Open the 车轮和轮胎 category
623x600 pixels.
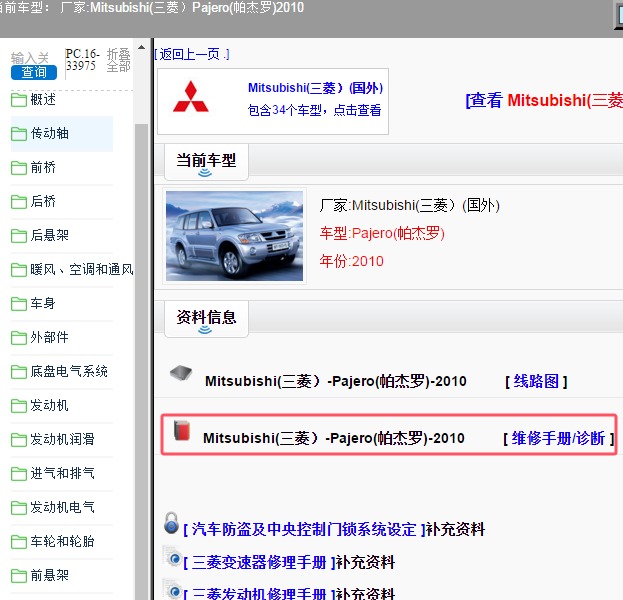click(x=62, y=541)
